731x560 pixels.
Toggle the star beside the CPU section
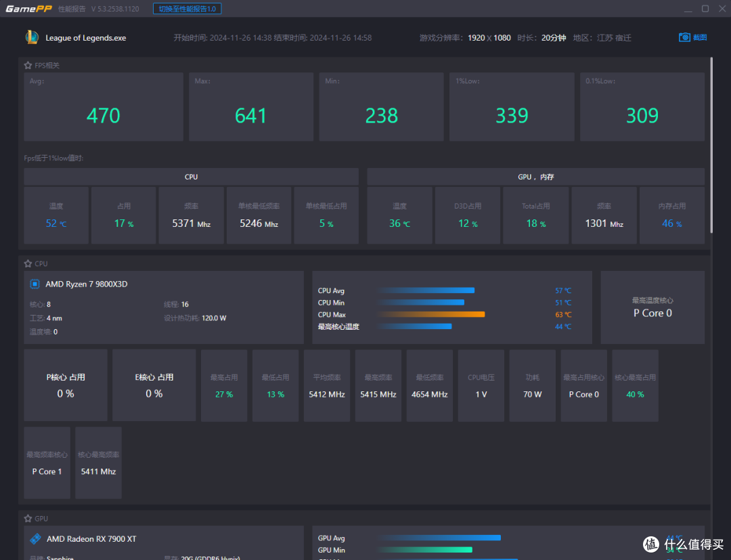[28, 263]
